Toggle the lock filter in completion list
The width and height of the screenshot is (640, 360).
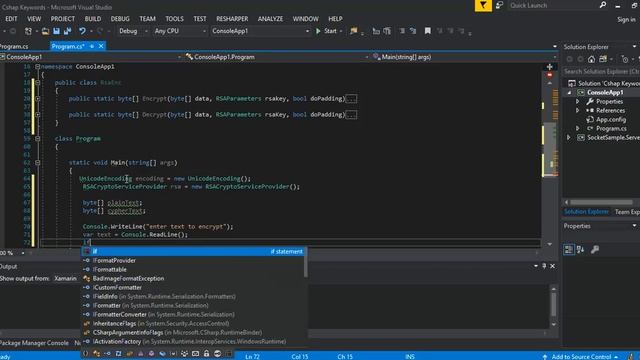click(207, 353)
